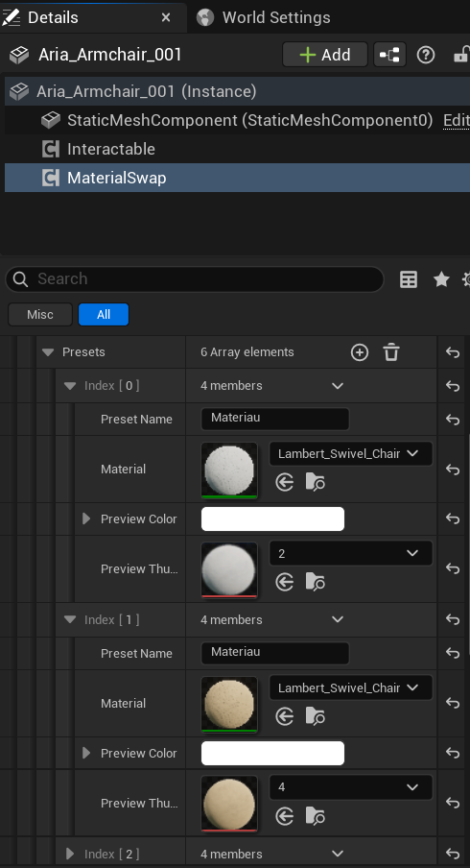
Task: Reset Index [1] Material to default
Action: tap(453, 703)
